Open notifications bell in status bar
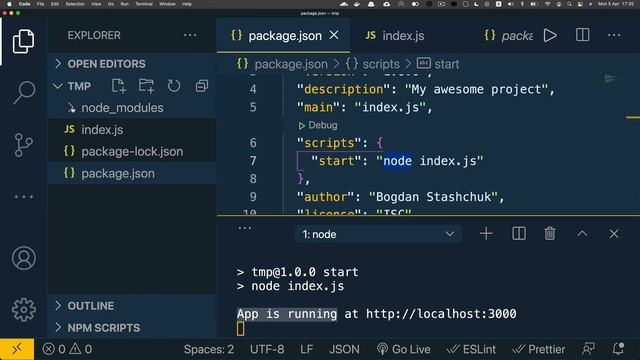 point(618,349)
